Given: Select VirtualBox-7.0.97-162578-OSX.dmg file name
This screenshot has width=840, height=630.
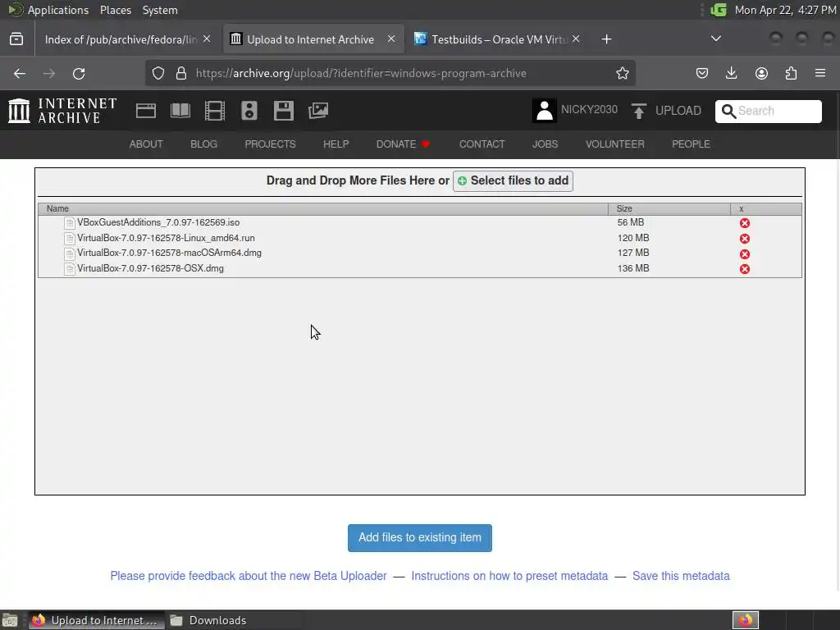Looking at the screenshot, I should coord(151,268).
